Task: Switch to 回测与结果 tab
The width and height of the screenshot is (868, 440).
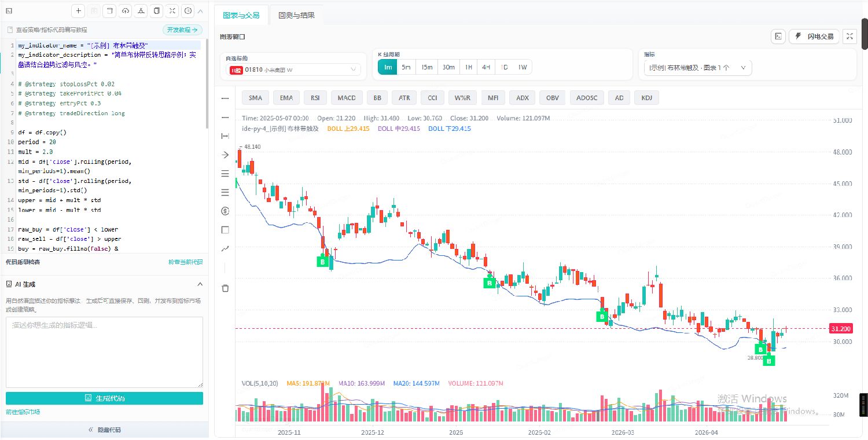Action: click(x=296, y=16)
